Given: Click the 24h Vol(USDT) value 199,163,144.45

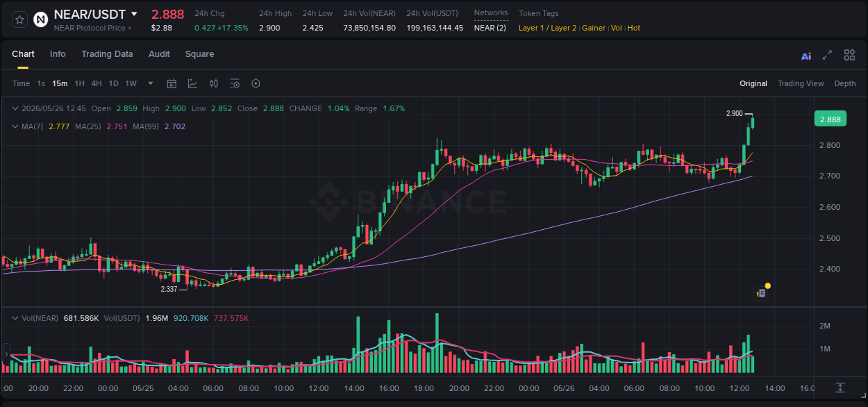Looking at the screenshot, I should [x=435, y=28].
